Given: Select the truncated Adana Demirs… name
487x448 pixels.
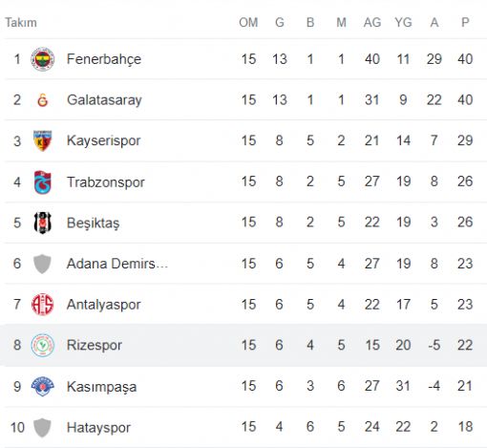Looking at the screenshot, I should coord(117,264).
